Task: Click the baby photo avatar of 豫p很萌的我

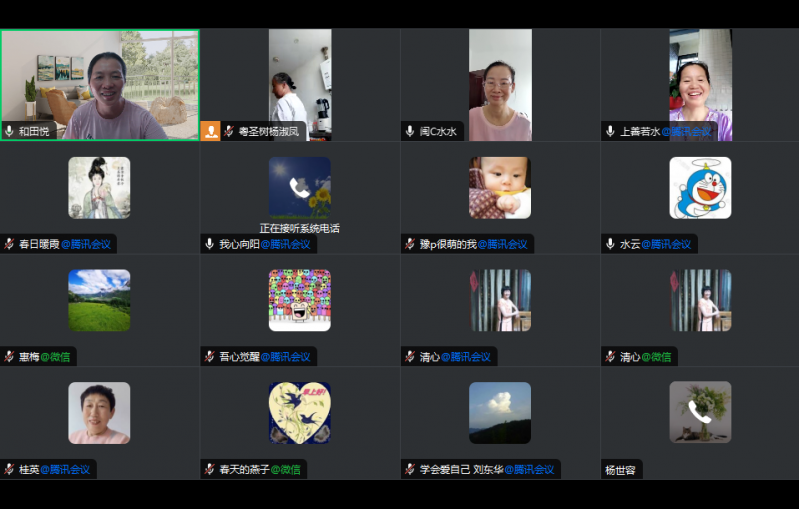Action: 500,187
